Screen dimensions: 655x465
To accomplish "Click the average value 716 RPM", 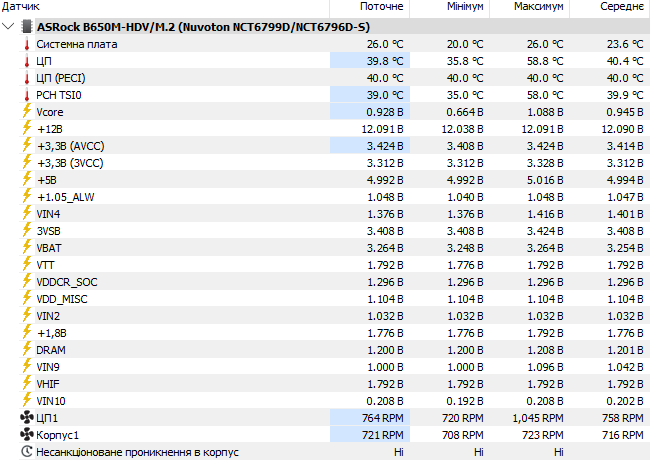I will (x=622, y=435).
